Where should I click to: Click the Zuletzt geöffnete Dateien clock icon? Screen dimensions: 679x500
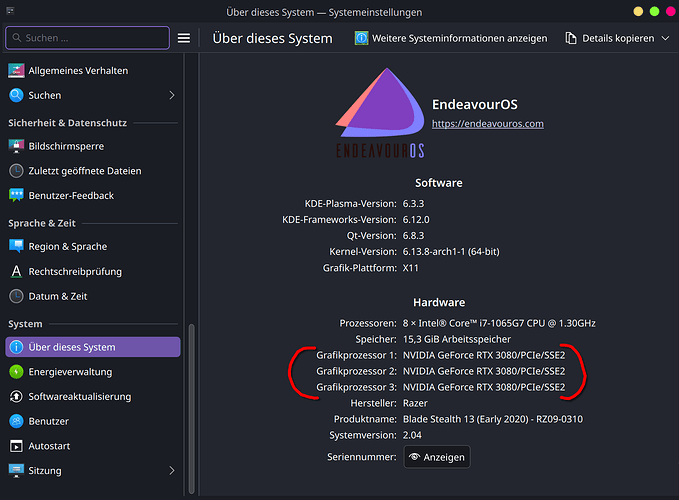tap(16, 171)
